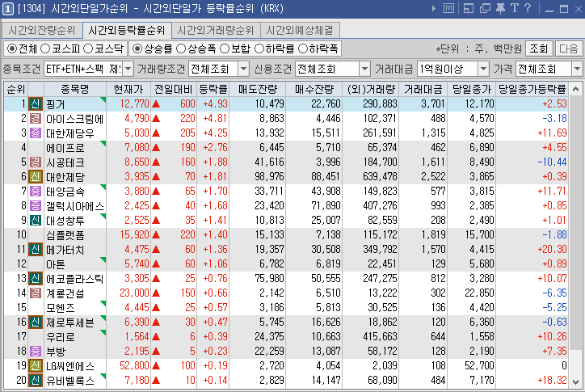
Task: Click the 경 badge on 계룡건설 row
Action: pyautogui.click(x=36, y=293)
